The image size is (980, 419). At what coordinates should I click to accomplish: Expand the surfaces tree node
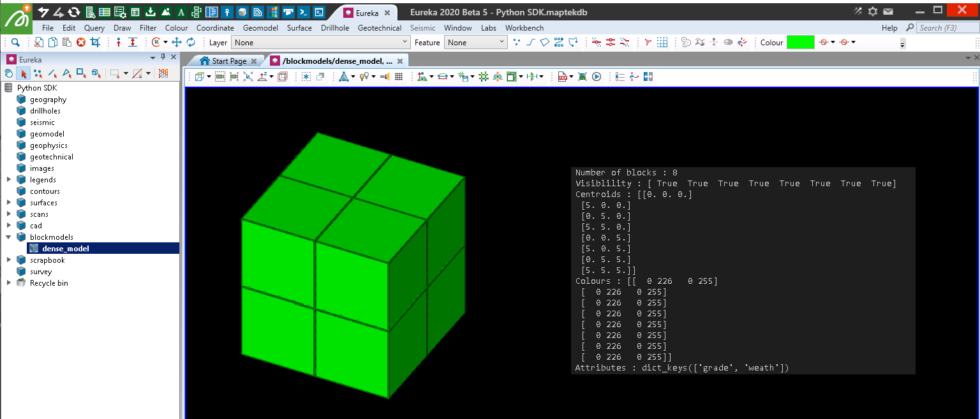9,203
